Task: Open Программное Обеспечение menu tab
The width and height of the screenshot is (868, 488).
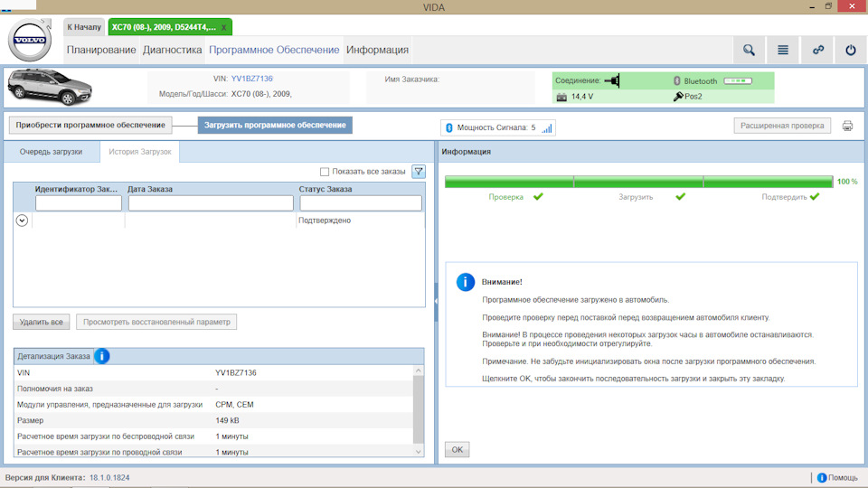Action: point(274,50)
